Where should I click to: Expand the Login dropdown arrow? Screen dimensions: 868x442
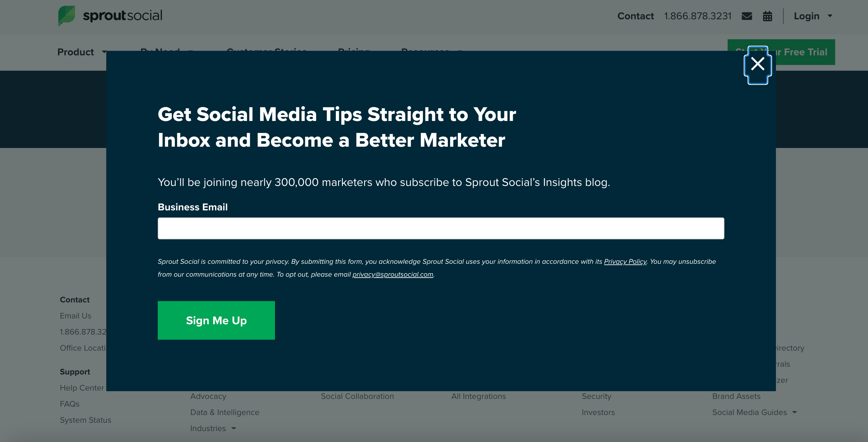point(830,16)
